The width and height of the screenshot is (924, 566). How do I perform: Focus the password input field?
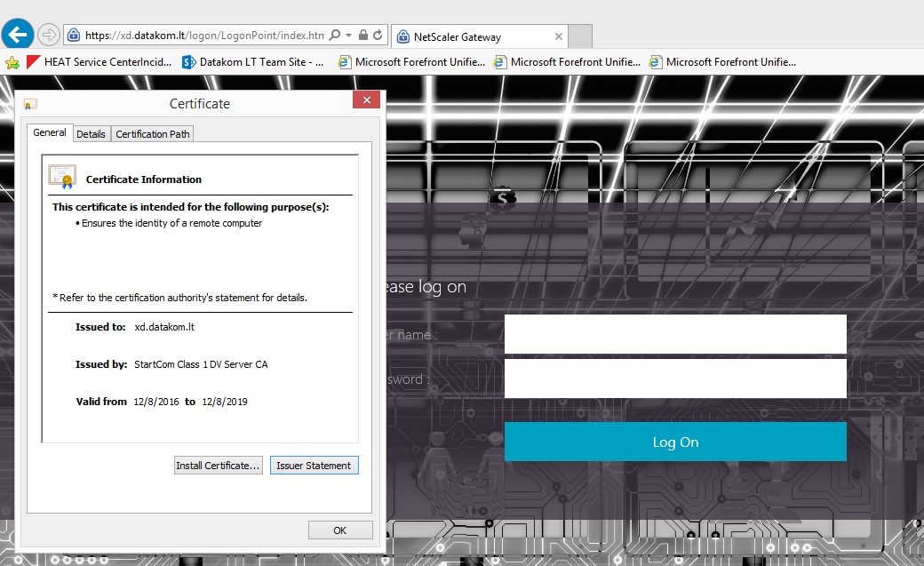(675, 379)
